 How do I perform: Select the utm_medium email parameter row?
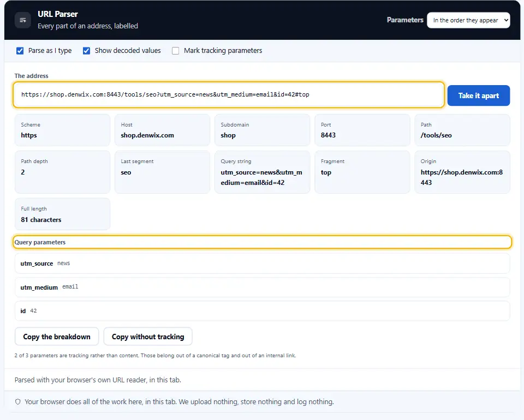point(262,287)
